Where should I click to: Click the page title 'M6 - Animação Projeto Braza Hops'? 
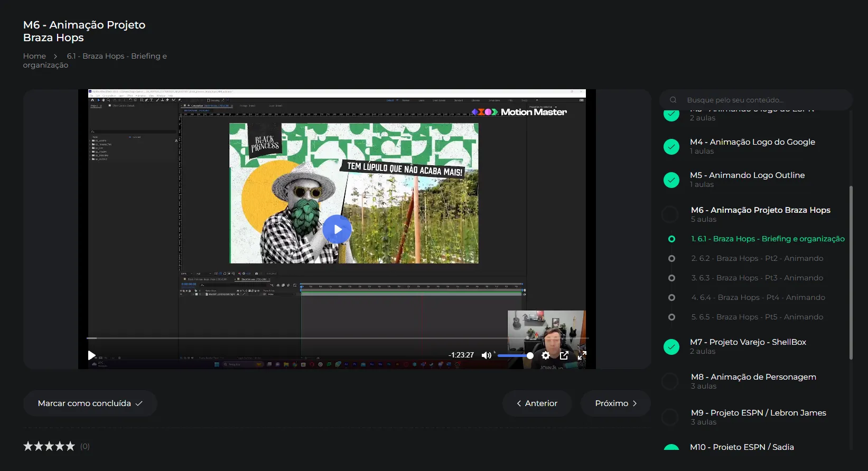(84, 31)
